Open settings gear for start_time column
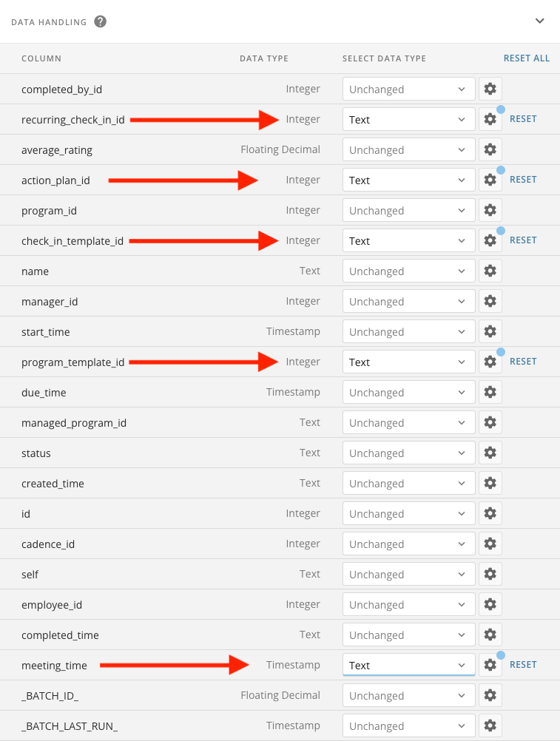This screenshot has height=741, width=560. [490, 332]
